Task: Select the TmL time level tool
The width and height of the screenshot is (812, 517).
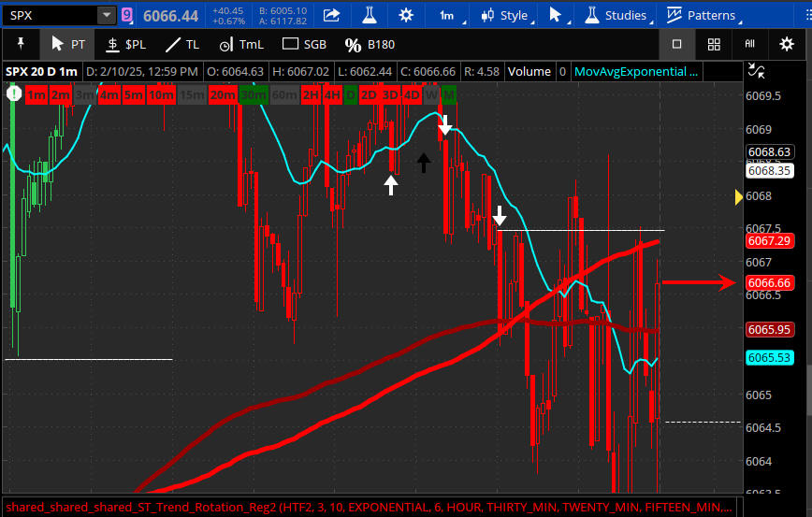Action: (240, 44)
